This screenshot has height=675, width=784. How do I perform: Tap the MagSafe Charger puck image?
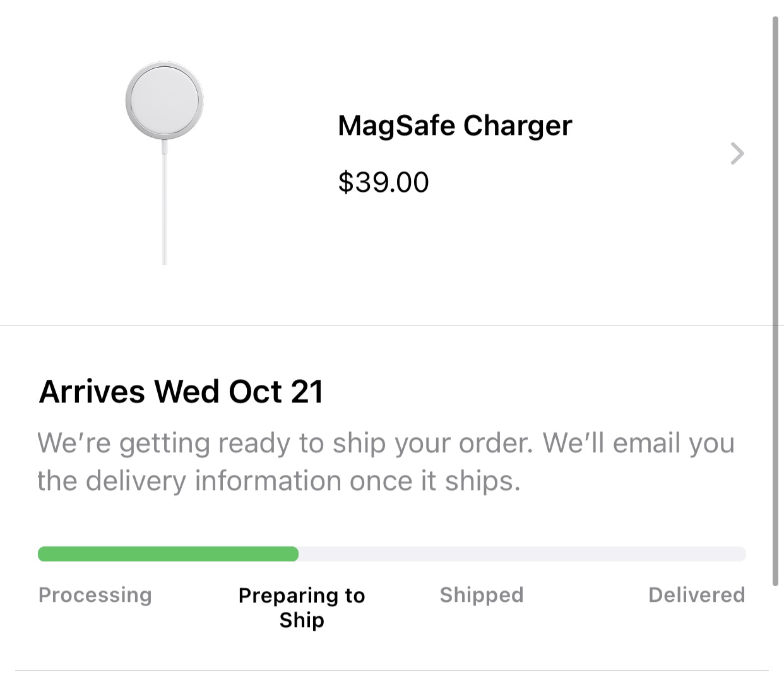pos(164,100)
